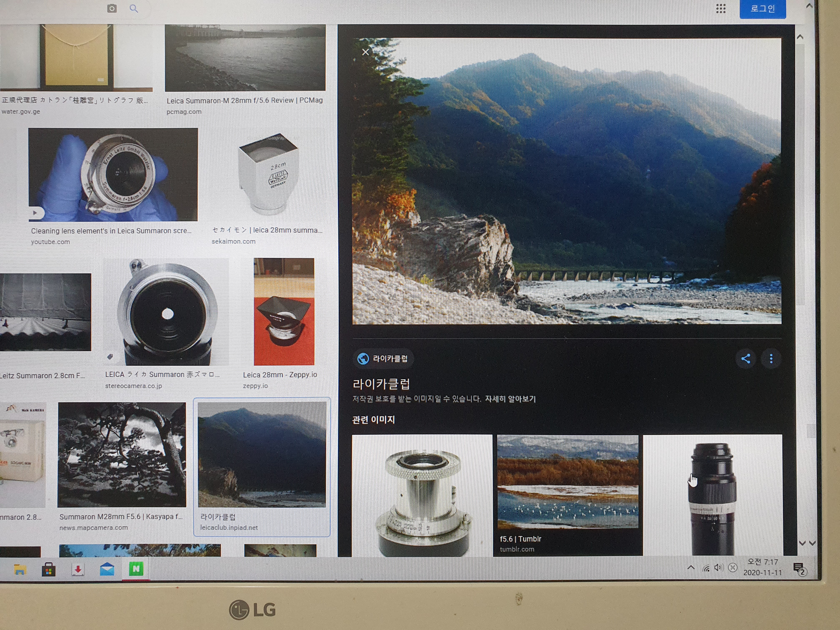The image size is (840, 630).
Task: Open the selected 라이카클럽 mountain thumbnail
Action: [262, 455]
